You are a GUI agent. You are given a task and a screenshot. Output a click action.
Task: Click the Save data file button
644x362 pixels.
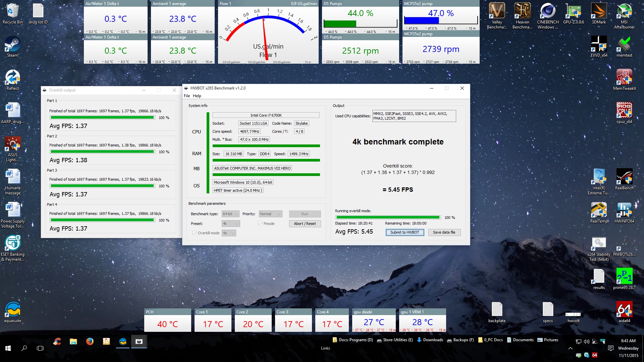pyautogui.click(x=444, y=232)
